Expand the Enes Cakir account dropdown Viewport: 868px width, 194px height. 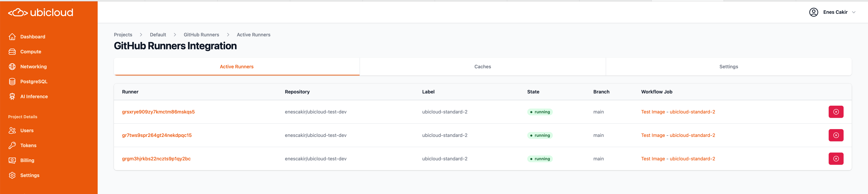[x=854, y=12]
